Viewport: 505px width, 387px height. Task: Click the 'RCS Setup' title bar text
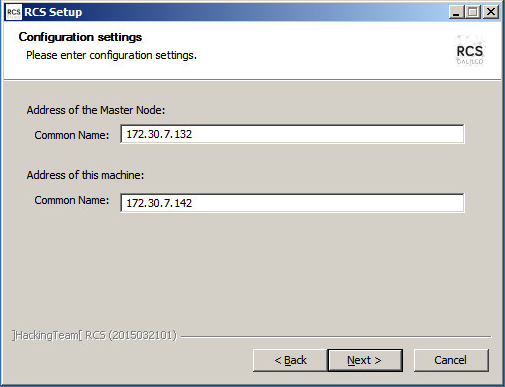click(53, 12)
